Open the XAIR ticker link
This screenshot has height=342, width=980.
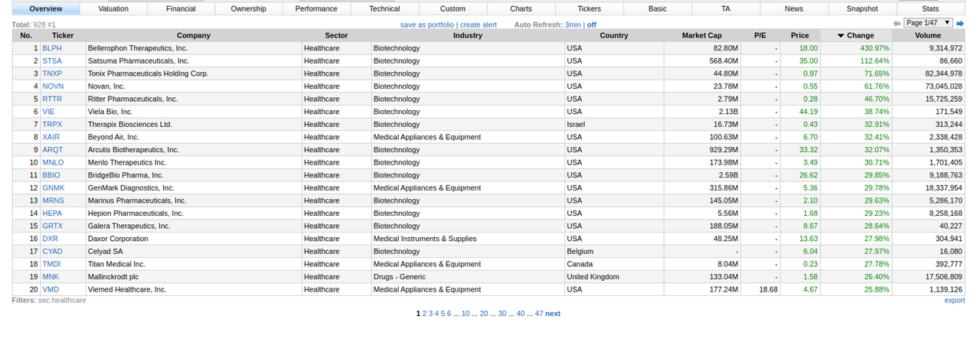click(x=51, y=137)
